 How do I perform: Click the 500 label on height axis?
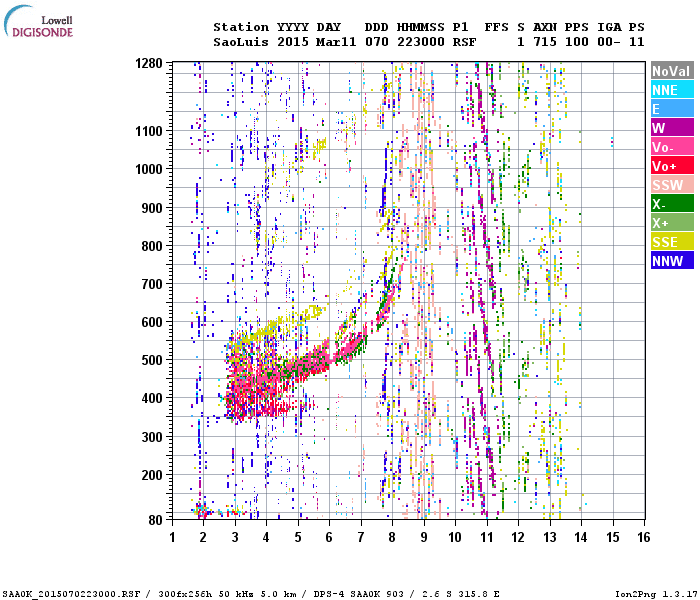click(152, 360)
